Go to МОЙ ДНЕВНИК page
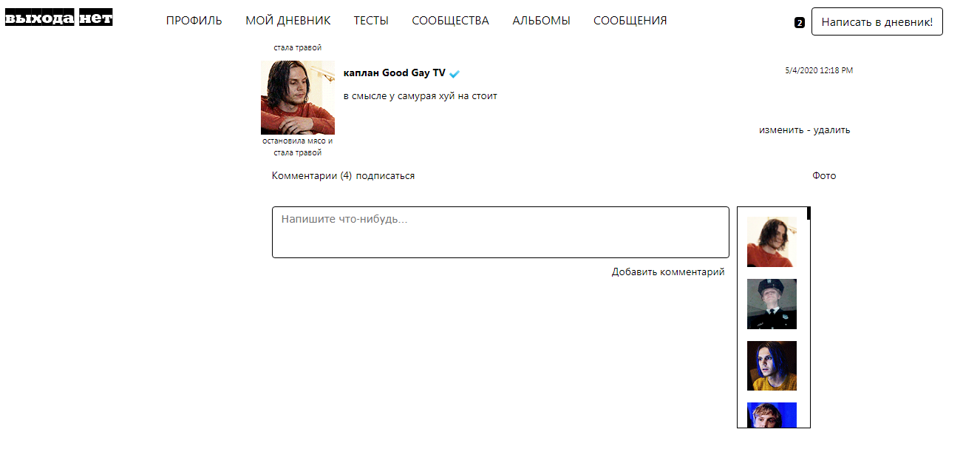The height and width of the screenshot is (469, 980). click(287, 21)
